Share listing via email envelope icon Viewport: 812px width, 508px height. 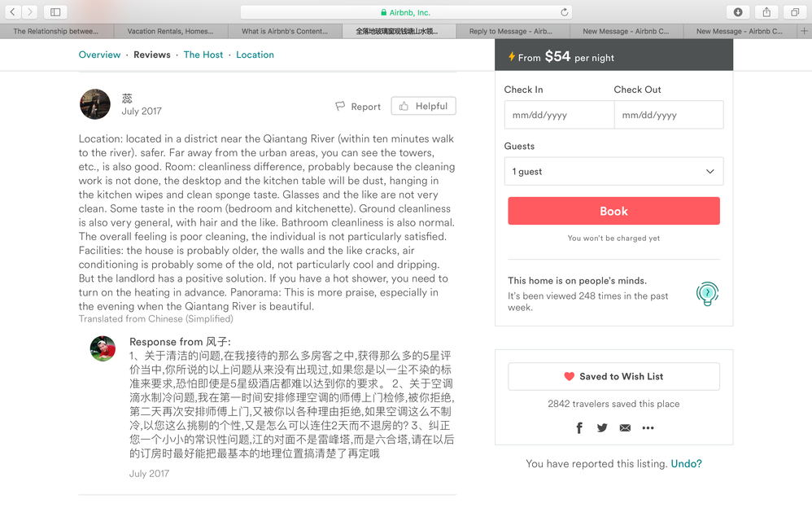tap(625, 428)
